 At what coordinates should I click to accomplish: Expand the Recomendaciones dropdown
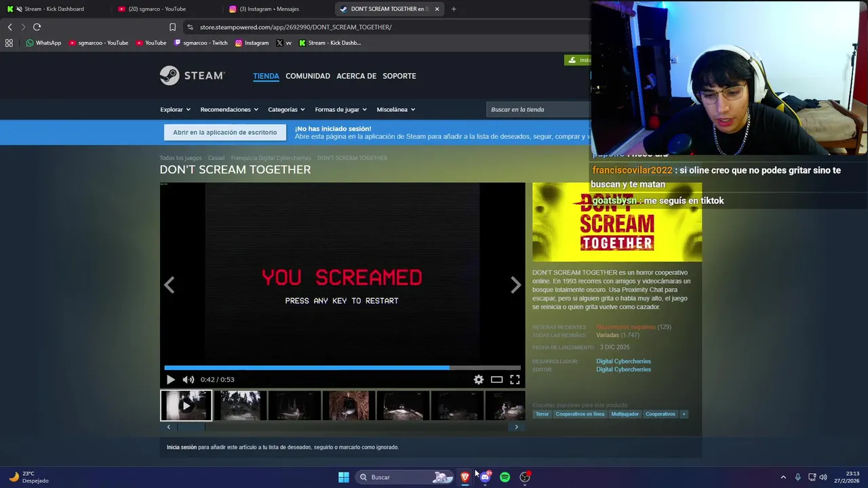click(x=229, y=109)
